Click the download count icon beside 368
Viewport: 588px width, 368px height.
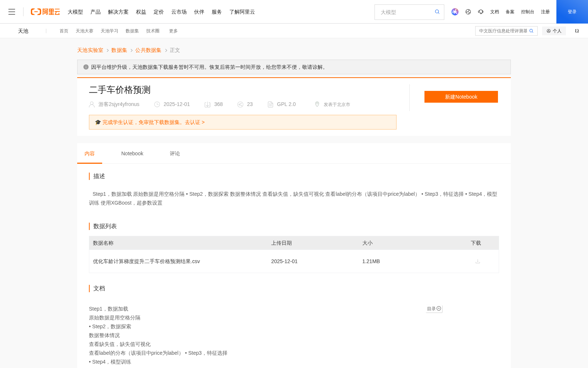pos(208,105)
